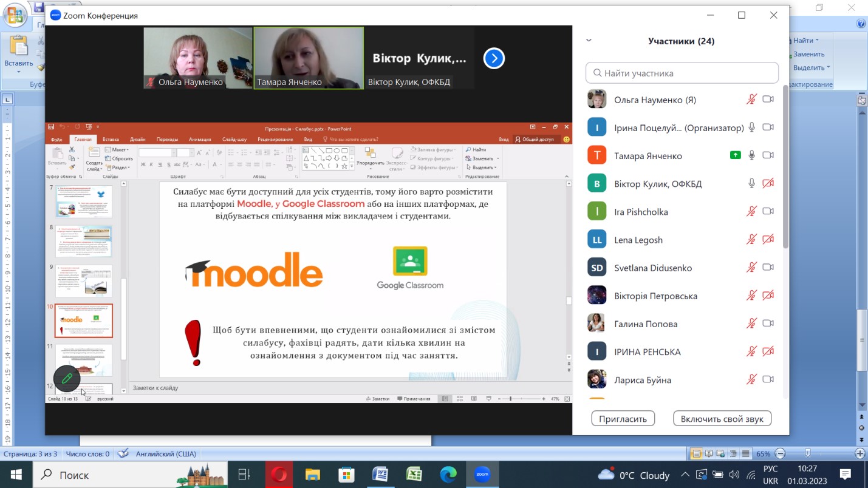Select Тамара Янченко video thumbnail

tap(309, 58)
